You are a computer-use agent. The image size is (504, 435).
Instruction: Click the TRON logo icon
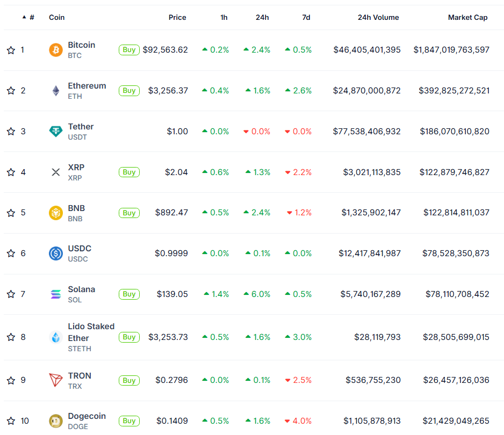(56, 380)
